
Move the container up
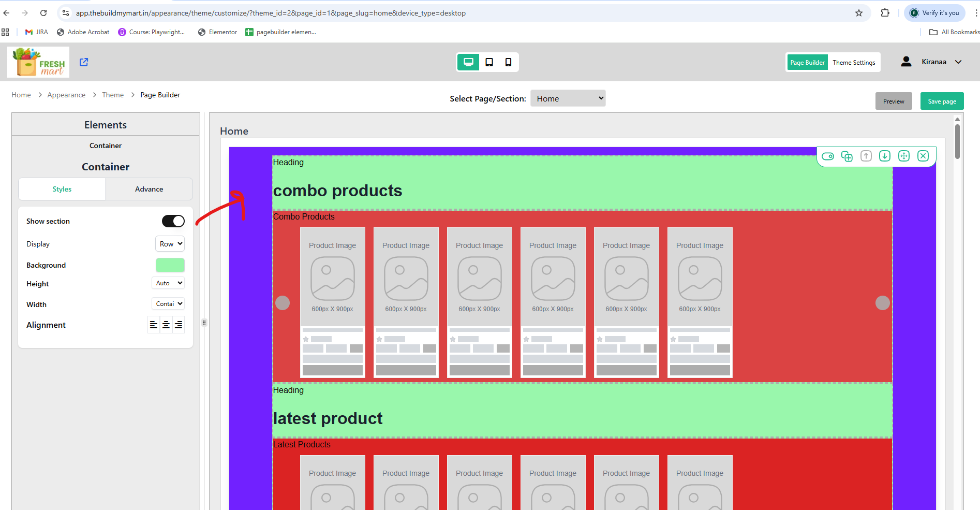pos(866,156)
